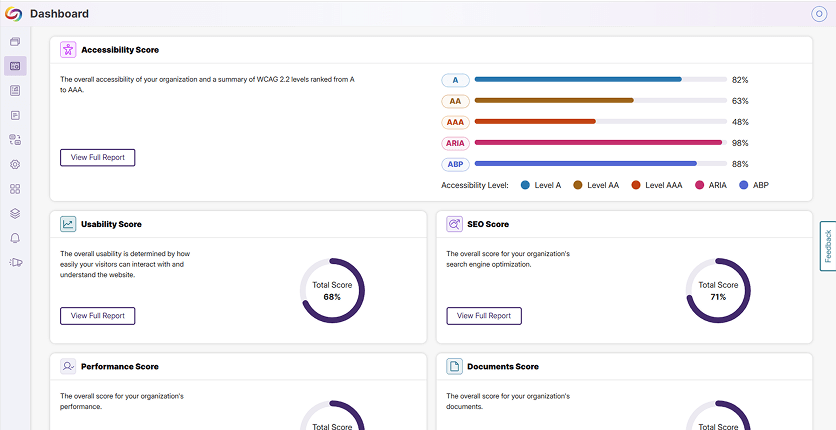Viewport: 836px width, 430px height.
Task: Click the Accessibility Score star icon
Action: point(68,49)
